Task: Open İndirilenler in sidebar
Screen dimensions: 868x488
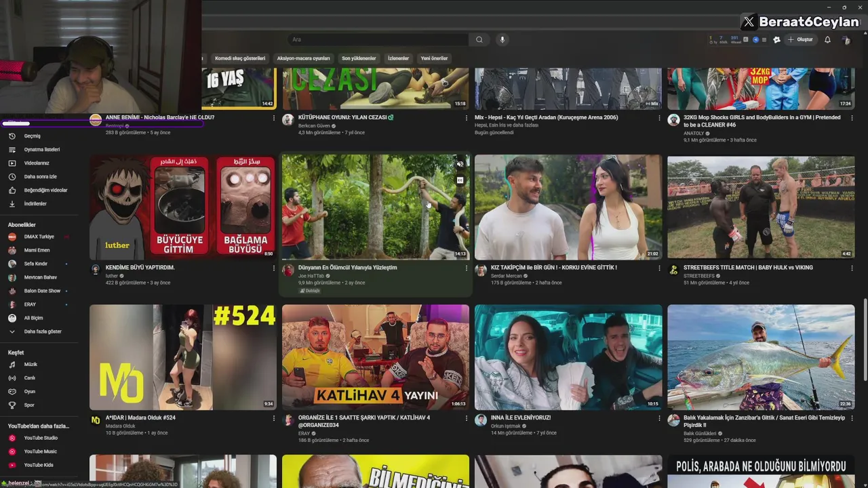Action: click(35, 204)
